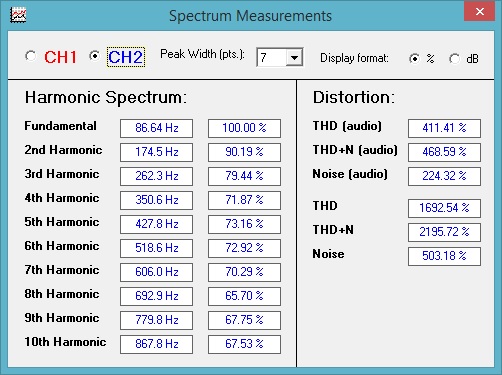The image size is (502, 375).
Task: Click the THD (audio) 411.41 % value
Action: [x=444, y=128]
